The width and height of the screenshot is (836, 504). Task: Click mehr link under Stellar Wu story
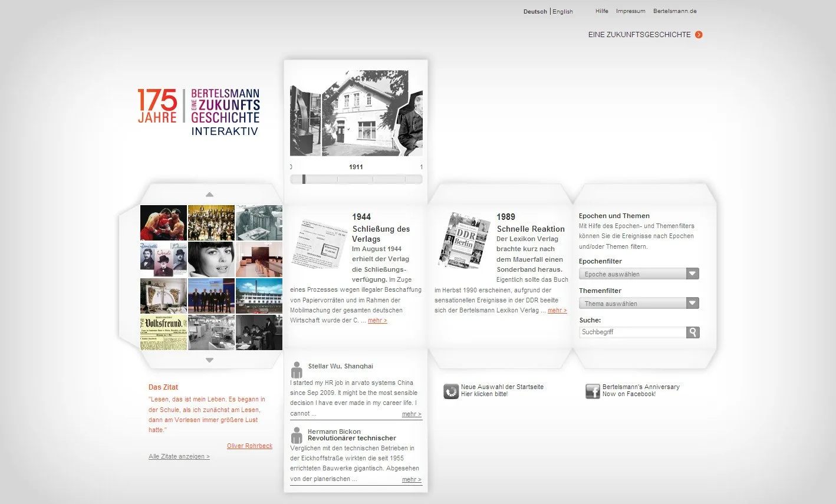(412, 414)
